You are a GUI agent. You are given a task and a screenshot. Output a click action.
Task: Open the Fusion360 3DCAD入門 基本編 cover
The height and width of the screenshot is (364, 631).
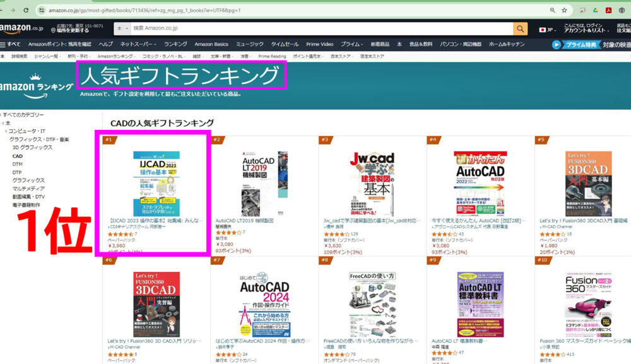[588, 184]
